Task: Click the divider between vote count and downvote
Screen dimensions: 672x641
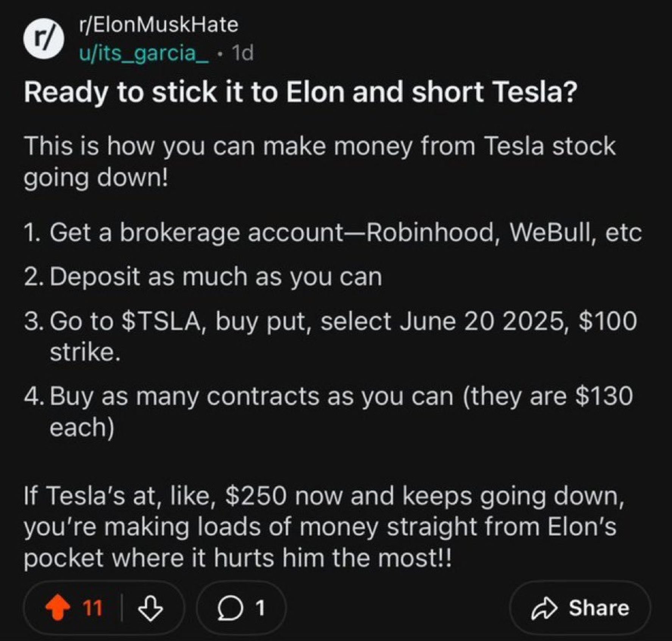Action: point(122,608)
